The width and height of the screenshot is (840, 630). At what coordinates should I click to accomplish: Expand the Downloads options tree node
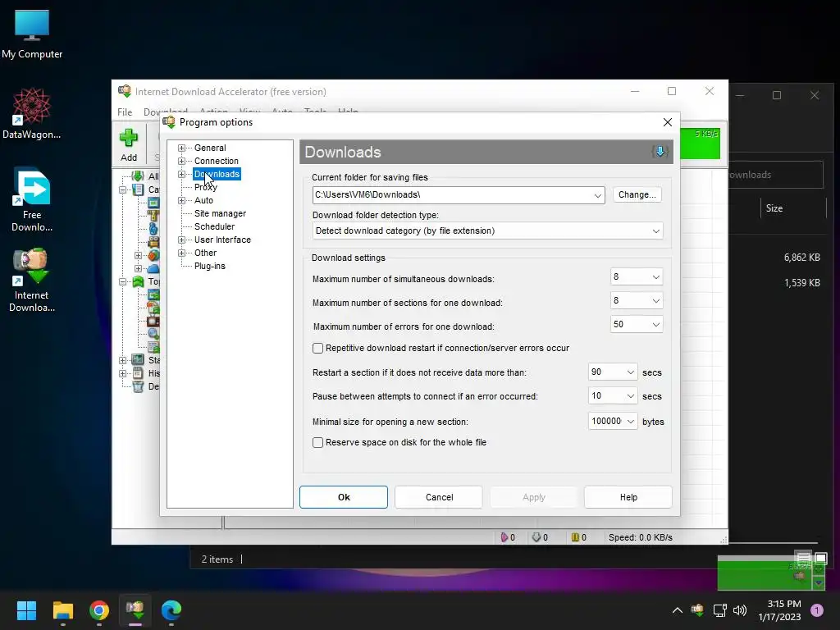coord(181,174)
